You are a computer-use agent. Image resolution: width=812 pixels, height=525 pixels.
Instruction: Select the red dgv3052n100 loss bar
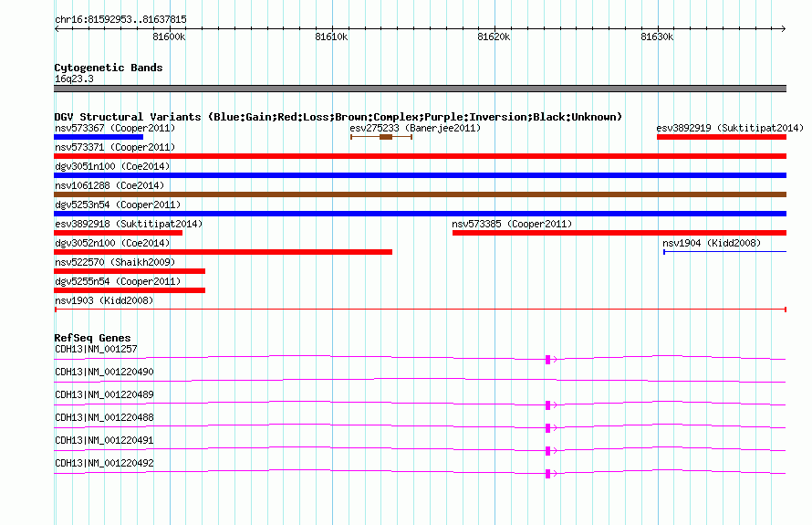click(x=223, y=252)
